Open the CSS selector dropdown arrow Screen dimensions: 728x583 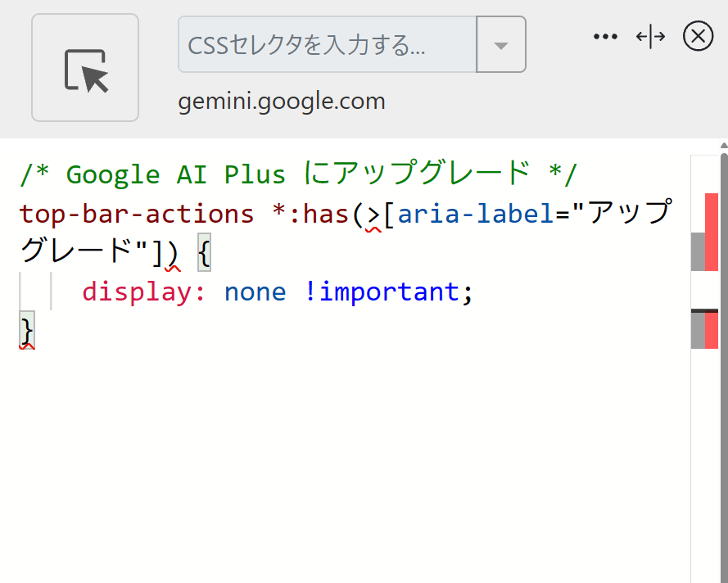(501, 45)
